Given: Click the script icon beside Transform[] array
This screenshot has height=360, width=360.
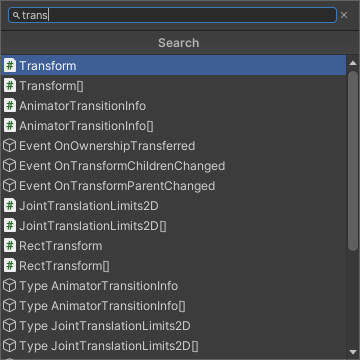Looking at the screenshot, I should [10, 85].
